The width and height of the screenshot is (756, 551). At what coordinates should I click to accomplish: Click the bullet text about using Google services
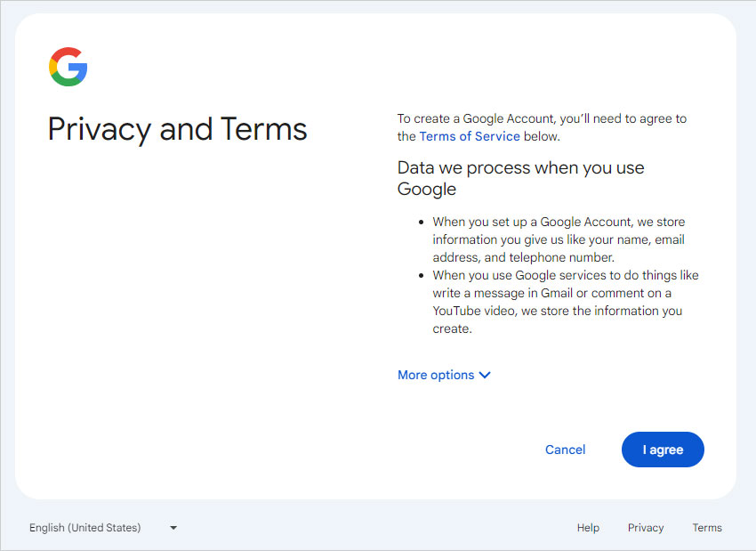click(566, 302)
